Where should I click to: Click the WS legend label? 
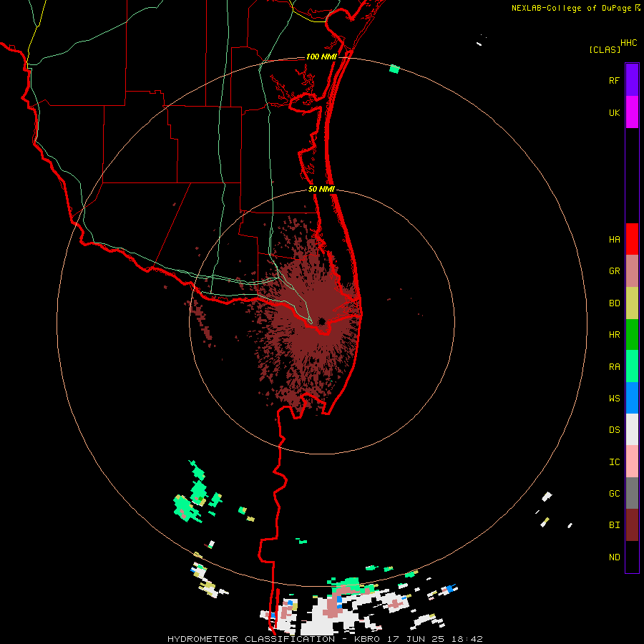614,398
